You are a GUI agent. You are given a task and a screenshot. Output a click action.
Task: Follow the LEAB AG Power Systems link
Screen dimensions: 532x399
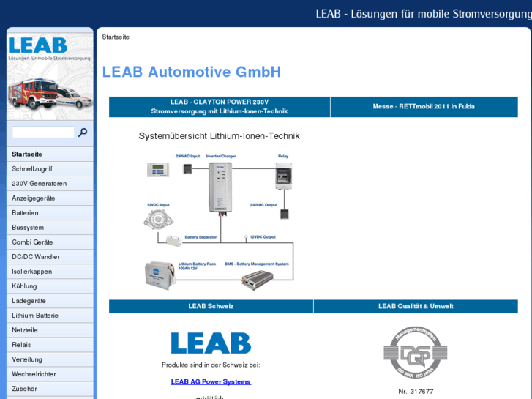pyautogui.click(x=211, y=381)
